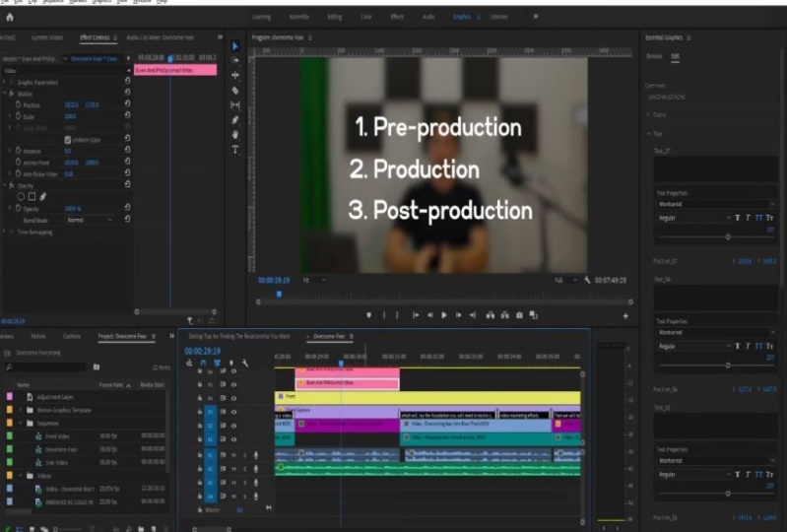The width and height of the screenshot is (787, 532).
Task: Create ellipse mask under Opacity
Action: pyautogui.click(x=21, y=197)
